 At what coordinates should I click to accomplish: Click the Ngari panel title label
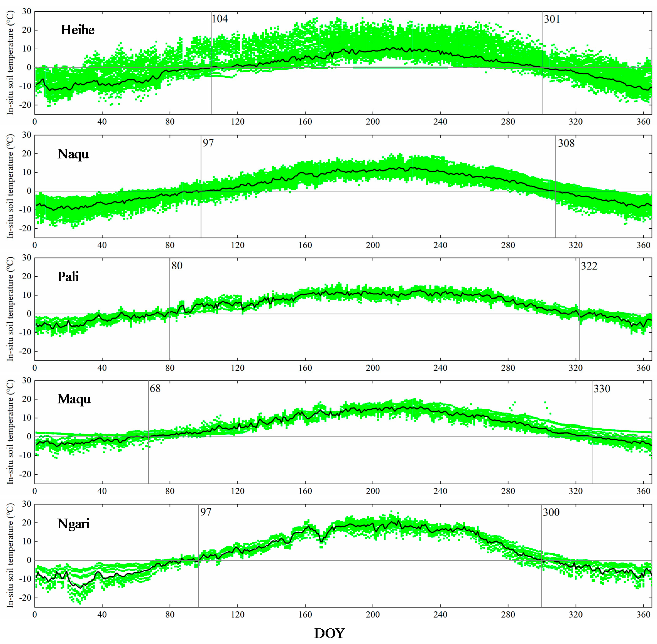(x=73, y=524)
